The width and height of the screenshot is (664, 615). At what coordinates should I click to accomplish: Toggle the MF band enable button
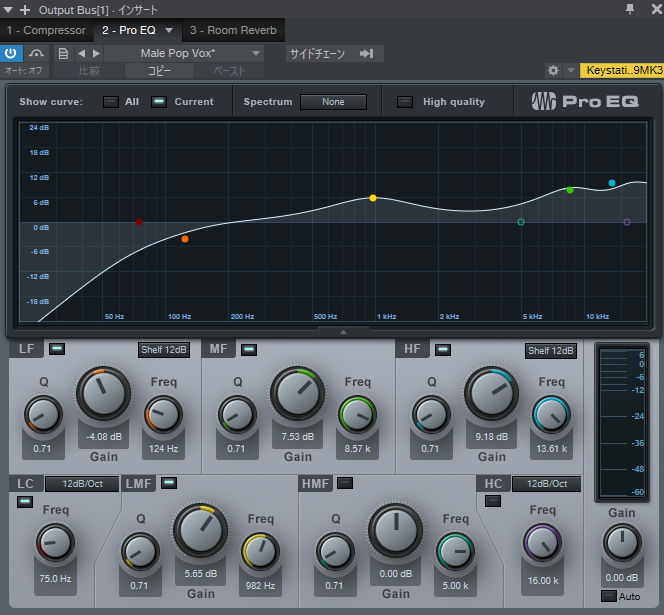[x=249, y=350]
